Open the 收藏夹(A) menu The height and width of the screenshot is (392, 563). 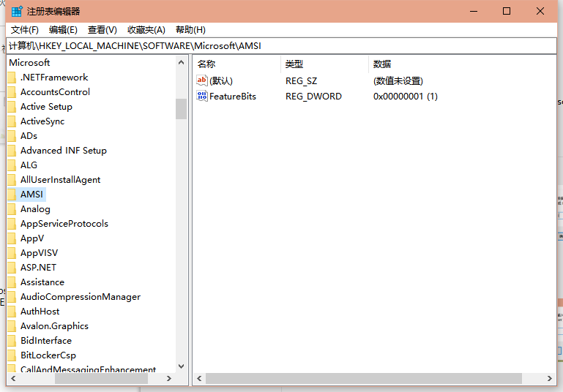point(146,30)
